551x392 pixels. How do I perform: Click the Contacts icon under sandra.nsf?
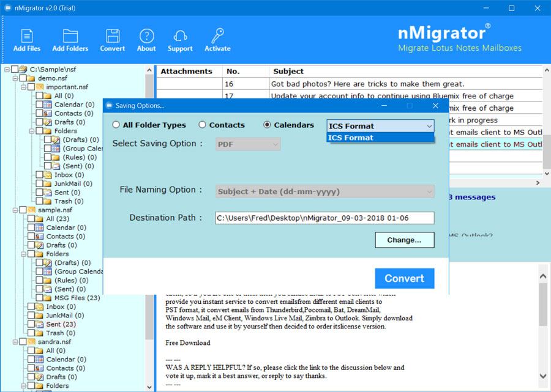[39, 368]
